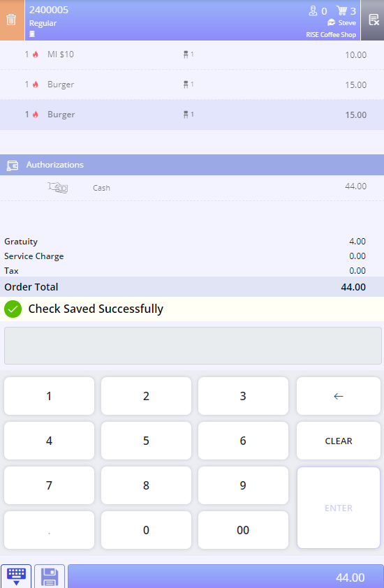Viewport: 384px width, 588px height.
Task: Click the orange trash can icon
Action: (11, 20)
